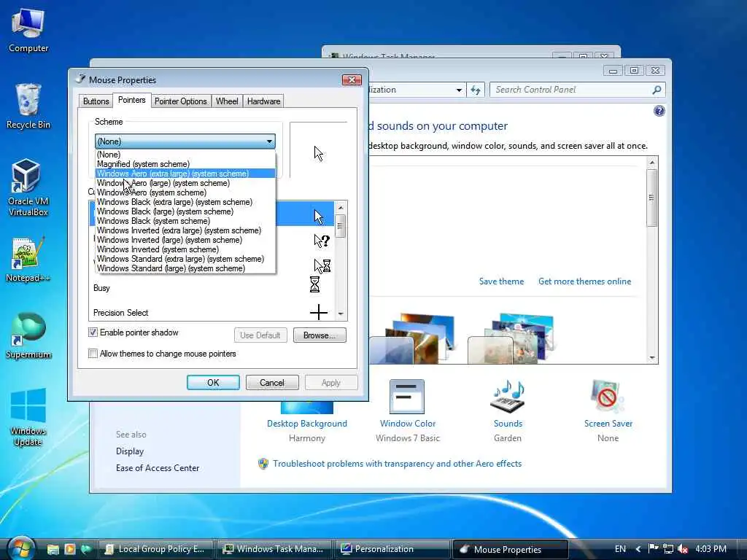
Task: Launch Supermium browser shortcut
Action: coord(28,335)
